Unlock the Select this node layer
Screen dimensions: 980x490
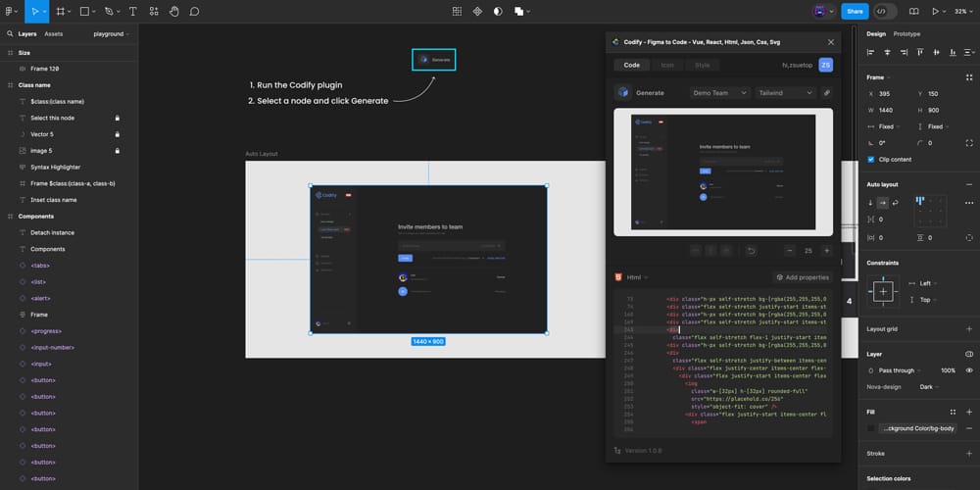(x=117, y=118)
